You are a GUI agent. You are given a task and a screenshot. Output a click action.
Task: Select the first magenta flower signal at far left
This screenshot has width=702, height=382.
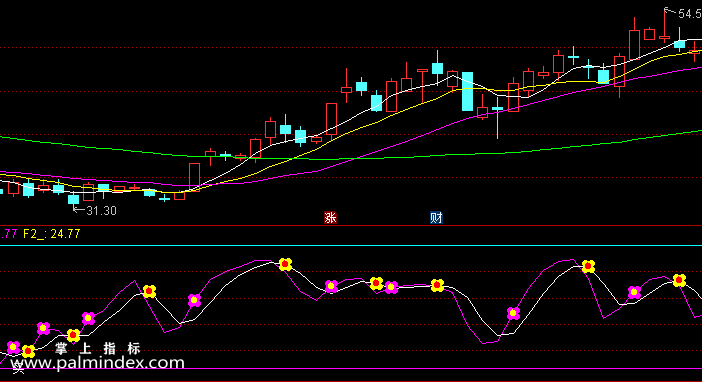point(13,347)
